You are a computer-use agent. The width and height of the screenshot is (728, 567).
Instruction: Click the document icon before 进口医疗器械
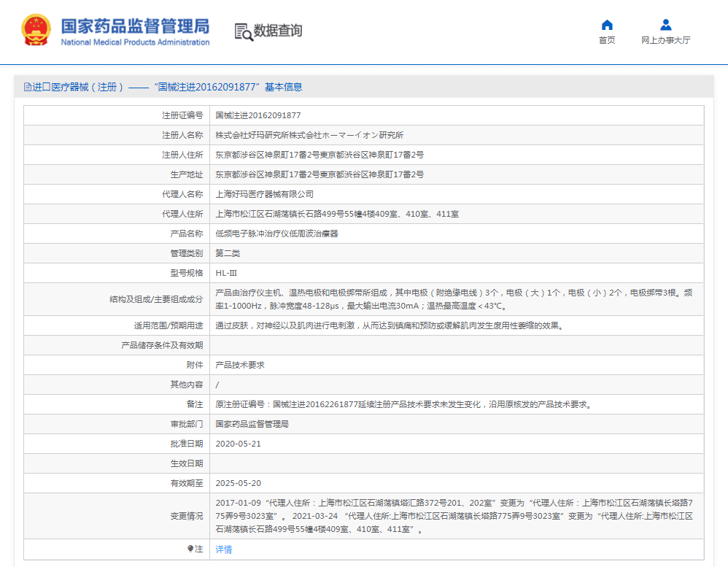coord(27,87)
